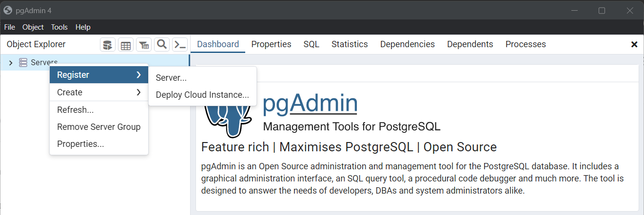Image resolution: width=644 pixels, height=215 pixels.
Task: Click the Filtered Rows toolbar icon
Action: coord(144,45)
